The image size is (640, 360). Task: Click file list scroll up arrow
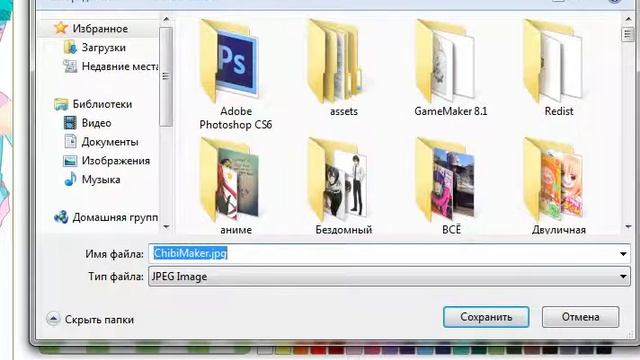(x=628, y=19)
